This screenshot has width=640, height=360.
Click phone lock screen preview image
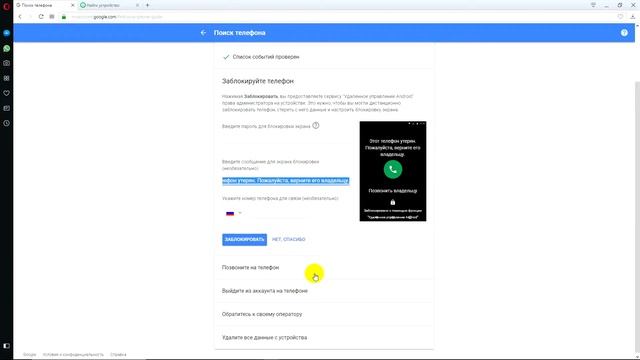click(x=393, y=171)
